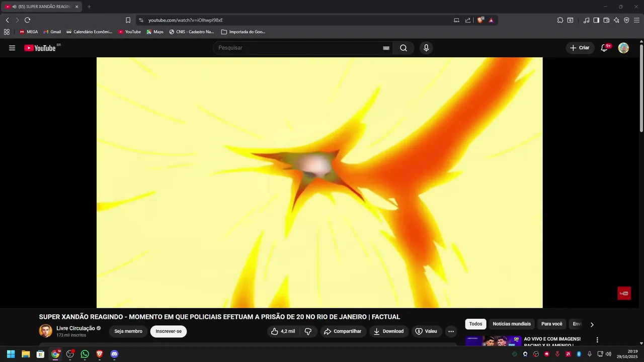Bookmark this page icon
This screenshot has height=362, width=644.
click(128, 20)
